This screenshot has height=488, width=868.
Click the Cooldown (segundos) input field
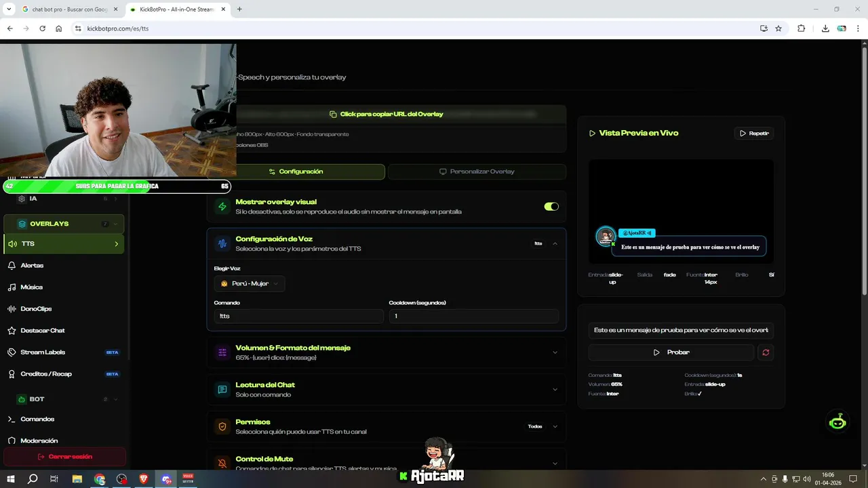(x=474, y=316)
